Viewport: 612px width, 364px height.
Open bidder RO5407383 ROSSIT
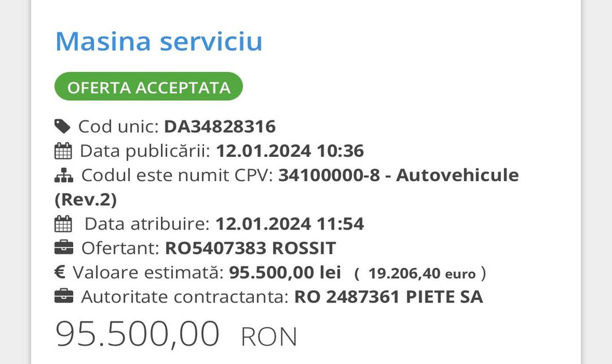(250, 248)
